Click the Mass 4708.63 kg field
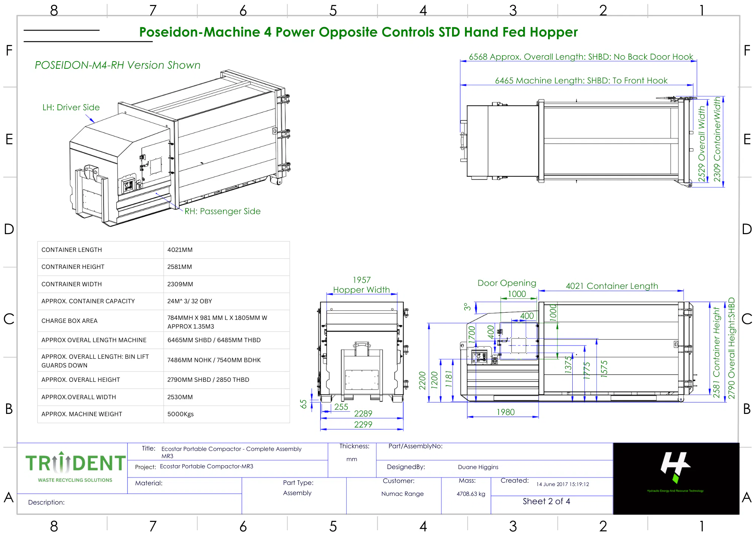 pyautogui.click(x=471, y=494)
